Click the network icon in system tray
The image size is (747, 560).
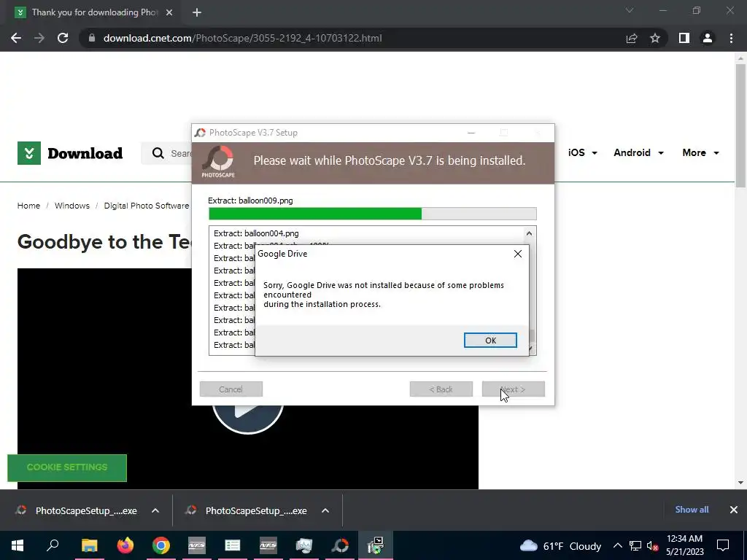tap(635, 545)
